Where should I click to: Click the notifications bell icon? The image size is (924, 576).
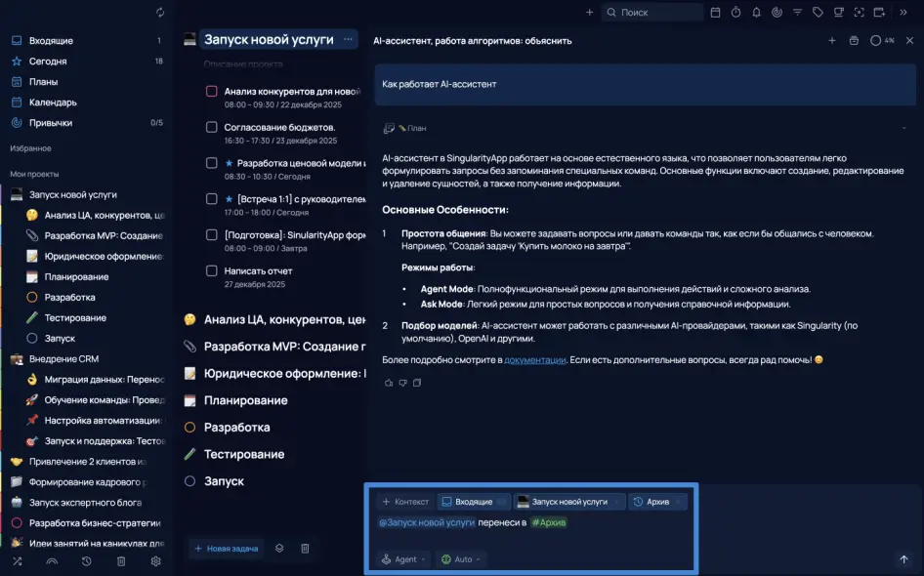756,13
